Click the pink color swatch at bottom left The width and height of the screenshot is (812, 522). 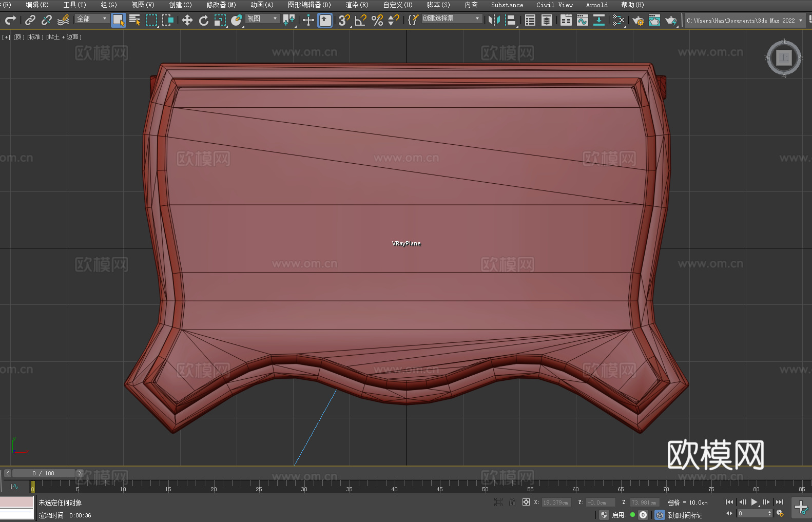[x=17, y=502]
